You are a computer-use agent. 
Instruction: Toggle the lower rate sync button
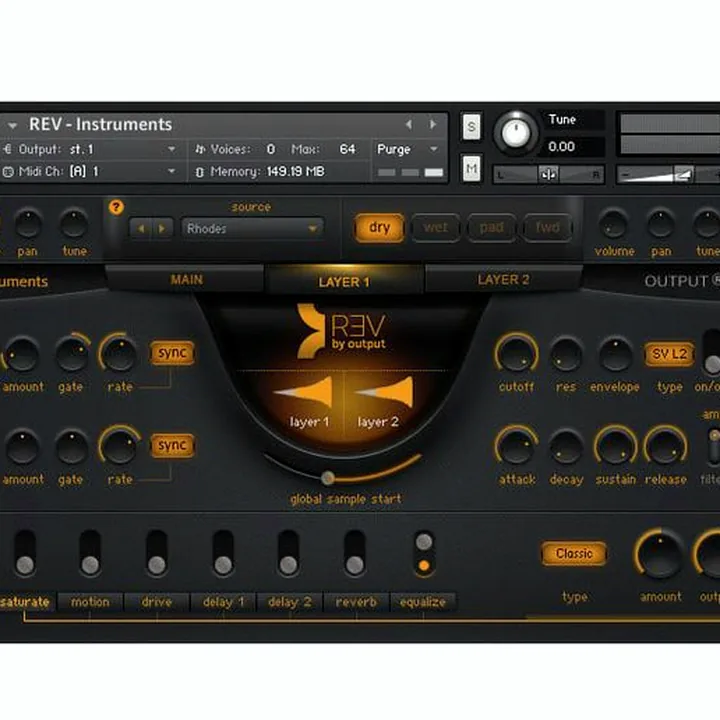(172, 445)
